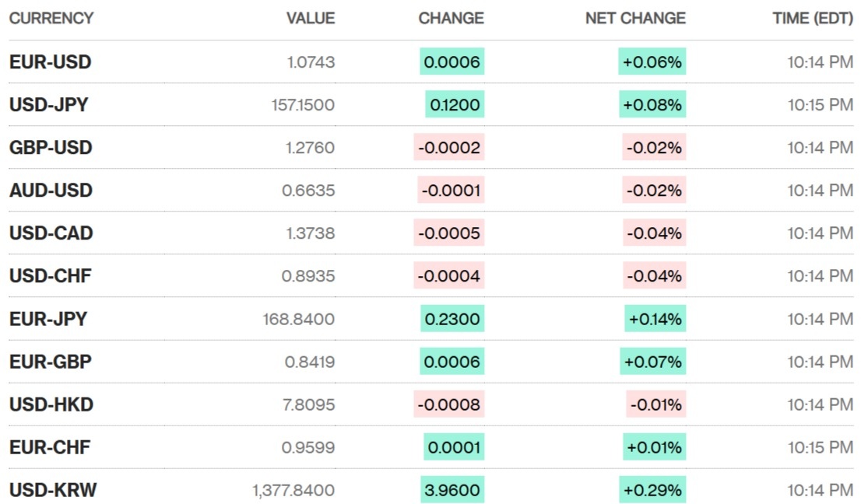Image resolution: width=861 pixels, height=504 pixels.
Task: Open the USD-CAD pair details
Action: click(51, 233)
